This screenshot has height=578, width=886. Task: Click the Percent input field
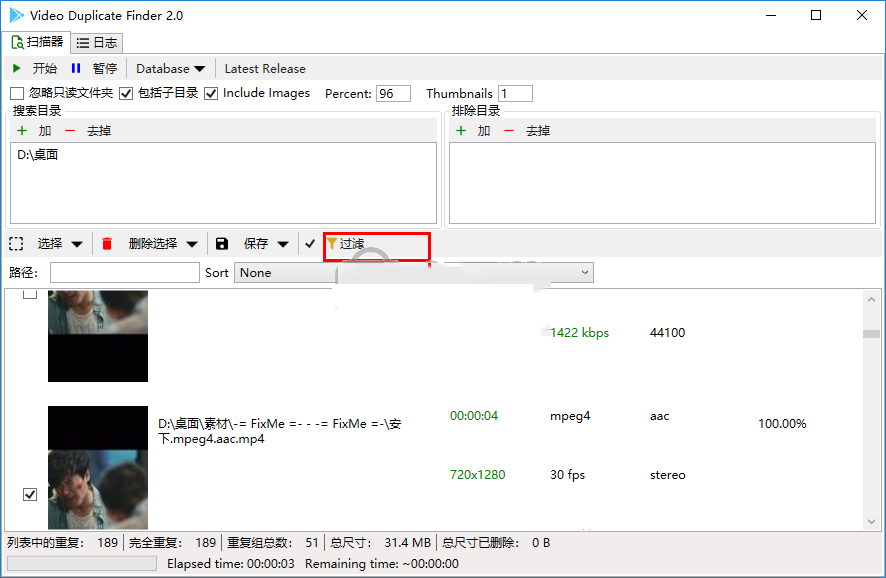coord(393,93)
